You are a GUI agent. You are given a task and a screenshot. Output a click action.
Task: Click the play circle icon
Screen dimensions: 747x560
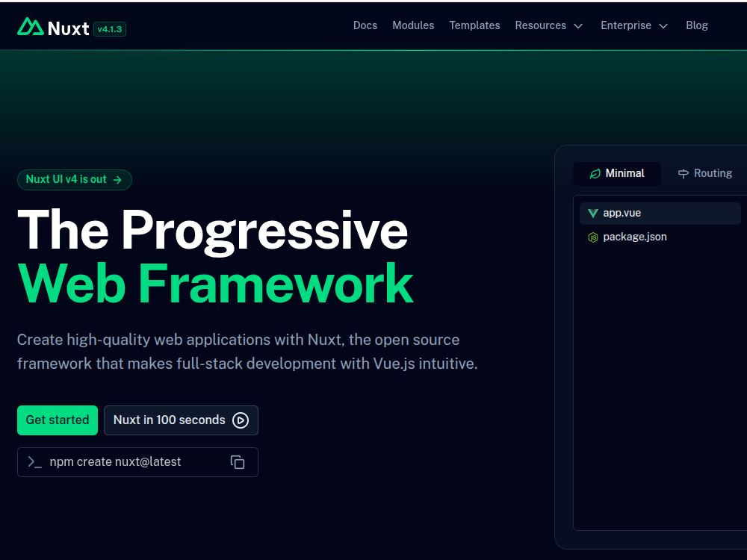point(240,420)
